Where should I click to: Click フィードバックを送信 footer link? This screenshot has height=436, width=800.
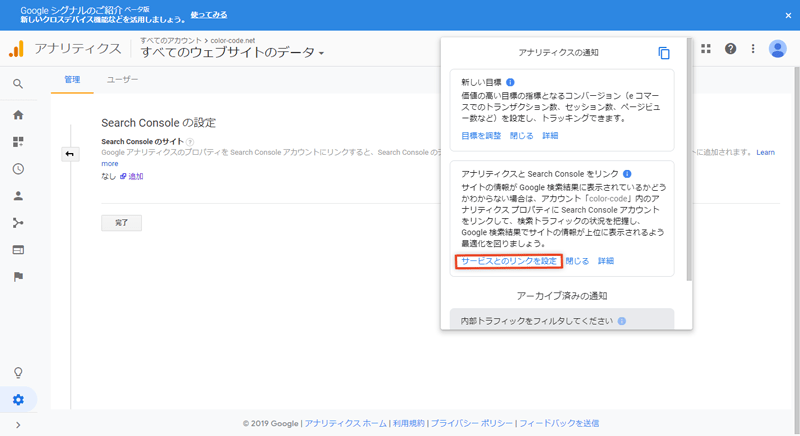click(x=559, y=423)
